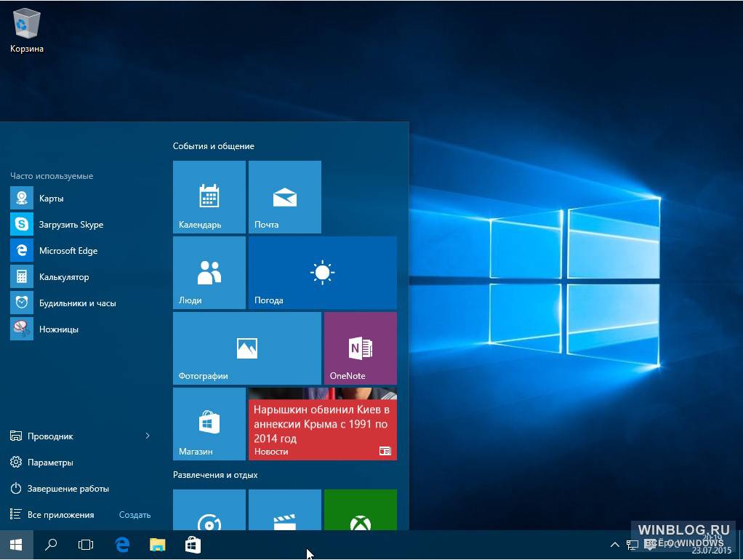Image resolution: width=743 pixels, height=560 pixels.
Task: Click the Загрузить Skype label text
Action: pyautogui.click(x=71, y=224)
